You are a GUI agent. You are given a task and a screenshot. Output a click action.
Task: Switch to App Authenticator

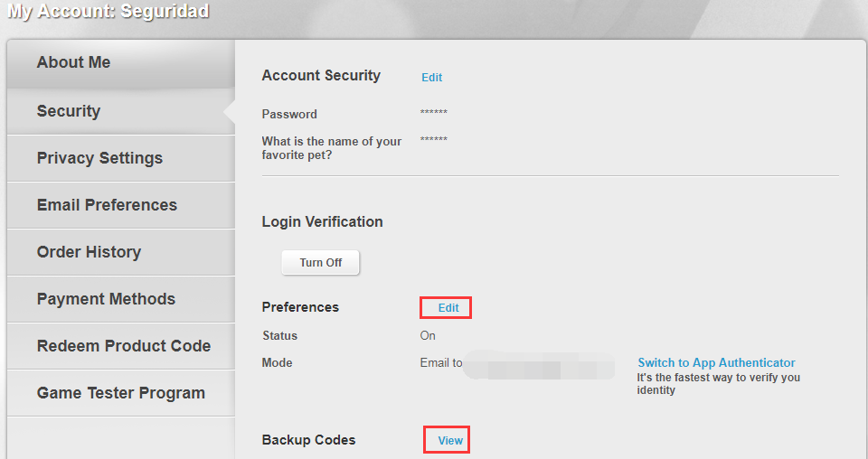tap(716, 363)
